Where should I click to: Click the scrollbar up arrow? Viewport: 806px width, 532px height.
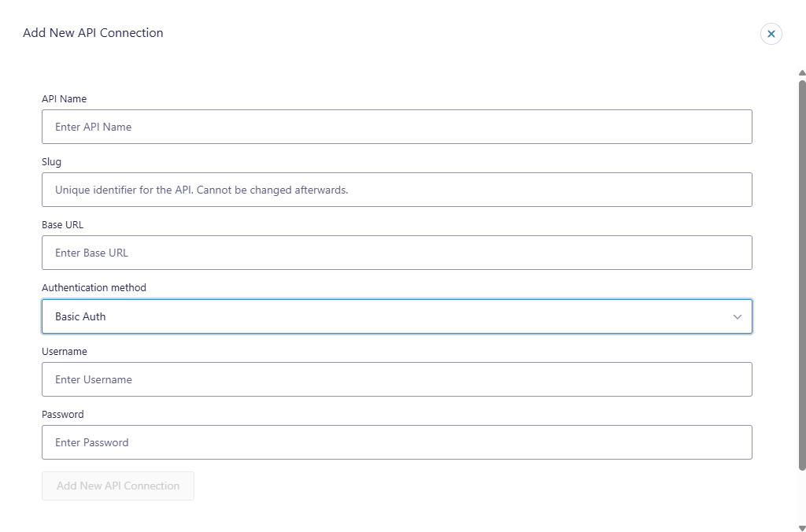pyautogui.click(x=800, y=73)
